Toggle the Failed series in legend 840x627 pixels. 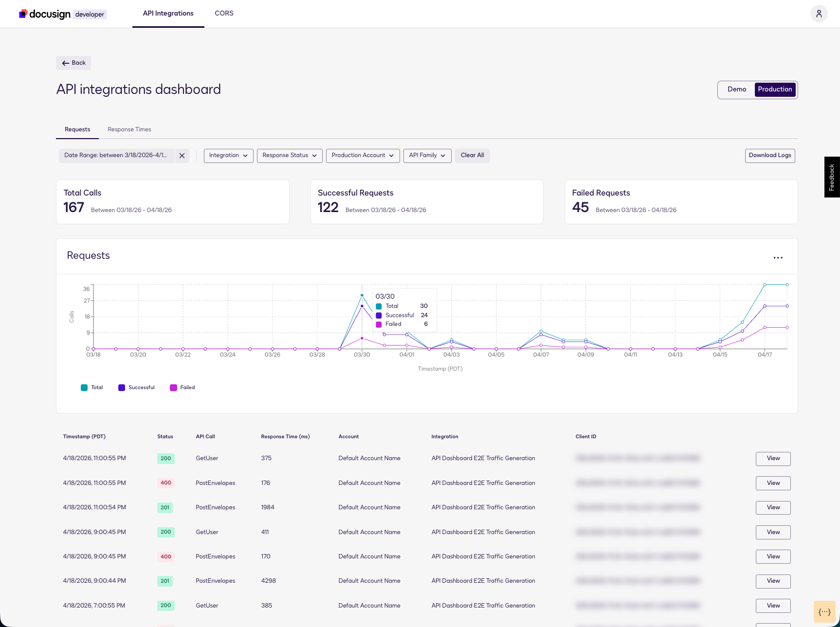[183, 388]
